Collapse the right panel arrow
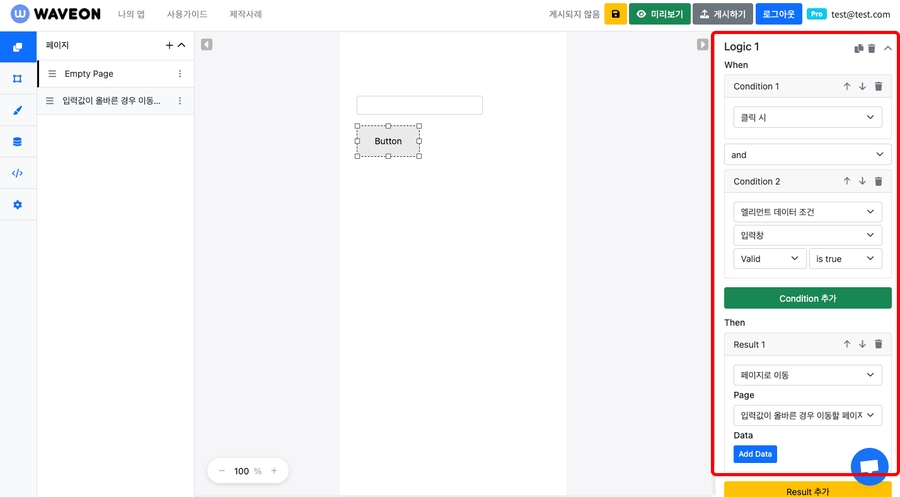 [x=703, y=45]
